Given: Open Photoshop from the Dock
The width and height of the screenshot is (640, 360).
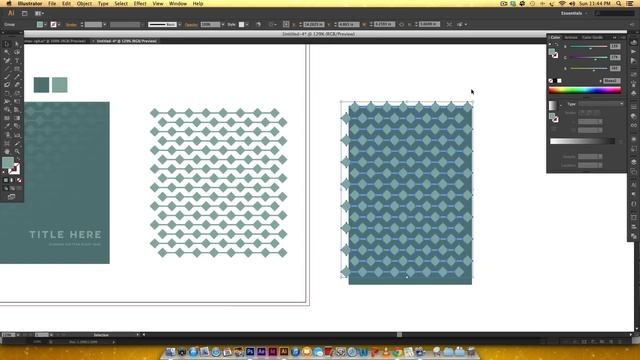Looking at the screenshot, I should [x=250, y=351].
